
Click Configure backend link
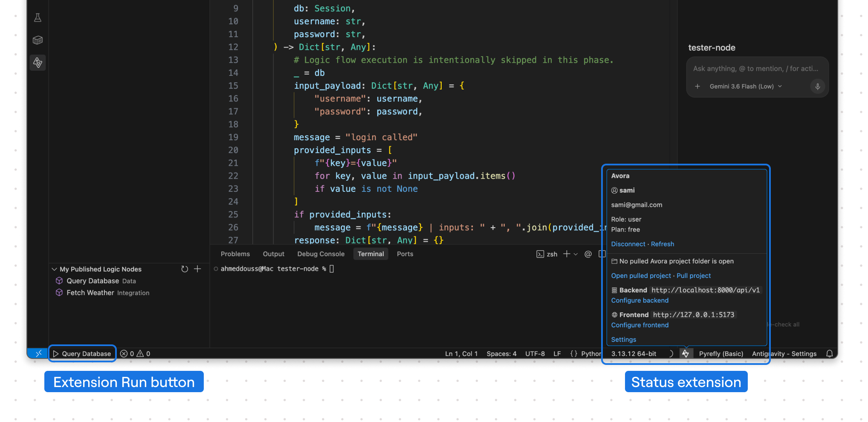pos(640,301)
